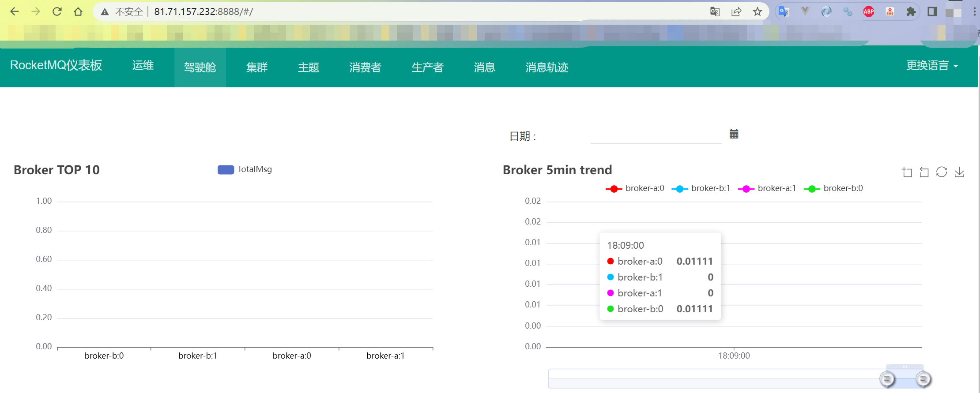Reload the current page
This screenshot has width=980, height=393.
57,11
